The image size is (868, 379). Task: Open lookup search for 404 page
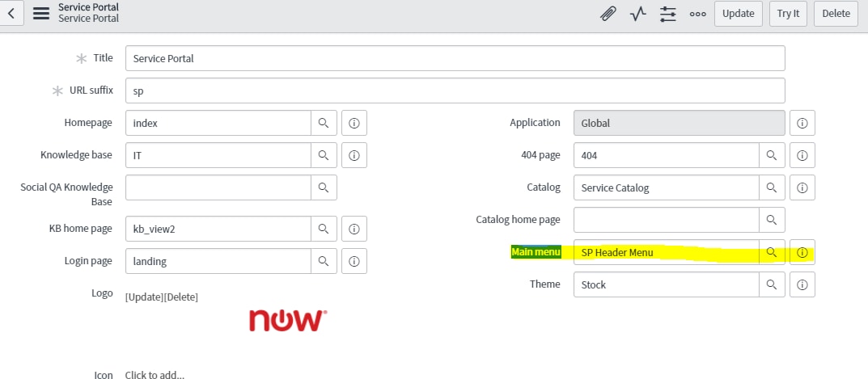pyautogui.click(x=772, y=155)
